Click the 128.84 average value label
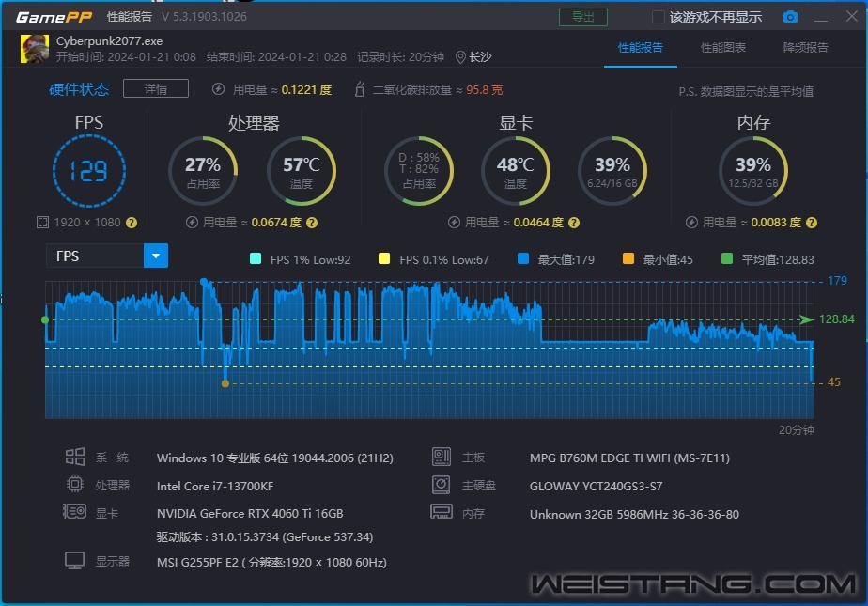Image resolution: width=868 pixels, height=606 pixels. 836,319
